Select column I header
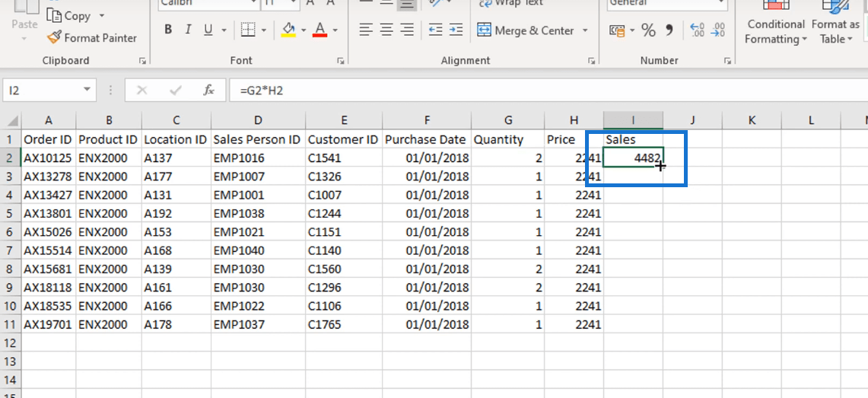Viewport: 868px width, 398px height. pyautogui.click(x=633, y=120)
